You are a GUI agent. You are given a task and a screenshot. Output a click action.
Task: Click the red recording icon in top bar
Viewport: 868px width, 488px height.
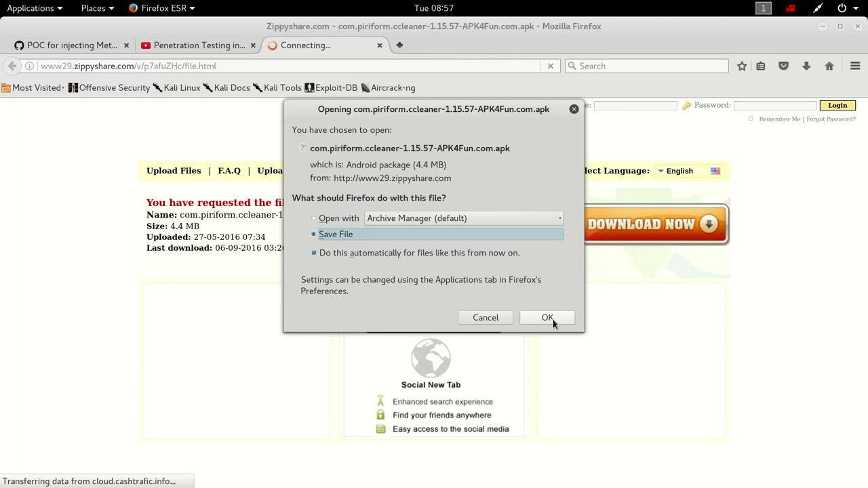[791, 8]
